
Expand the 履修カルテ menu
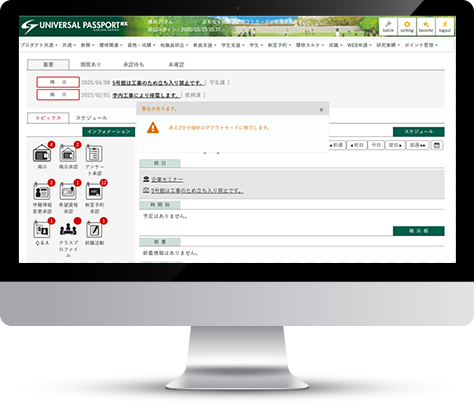310,45
